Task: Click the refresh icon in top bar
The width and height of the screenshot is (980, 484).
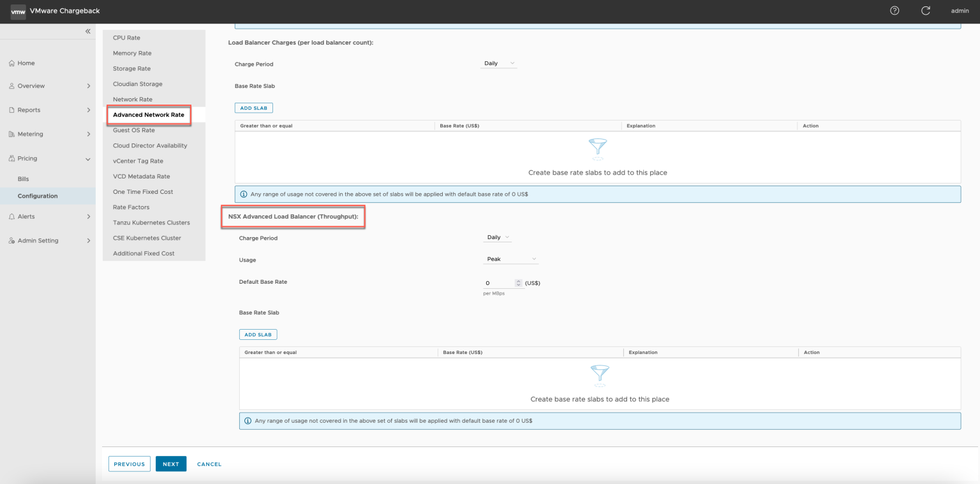Action: [926, 11]
